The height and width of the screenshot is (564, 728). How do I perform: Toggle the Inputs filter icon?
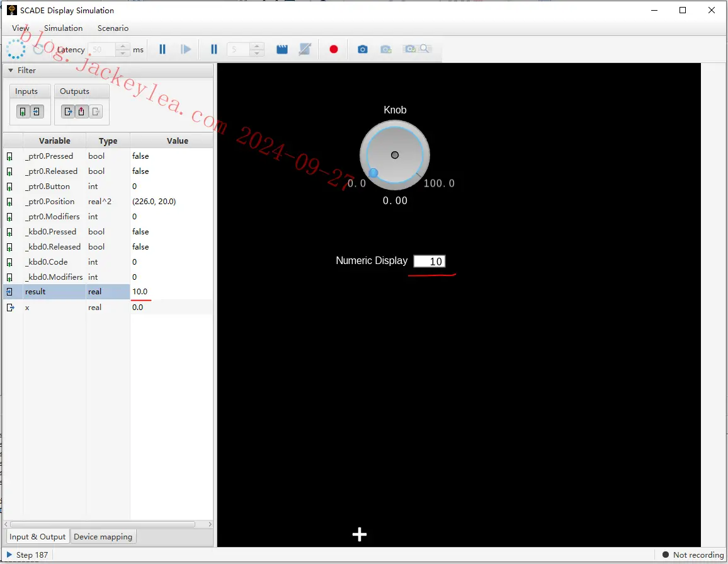23,111
